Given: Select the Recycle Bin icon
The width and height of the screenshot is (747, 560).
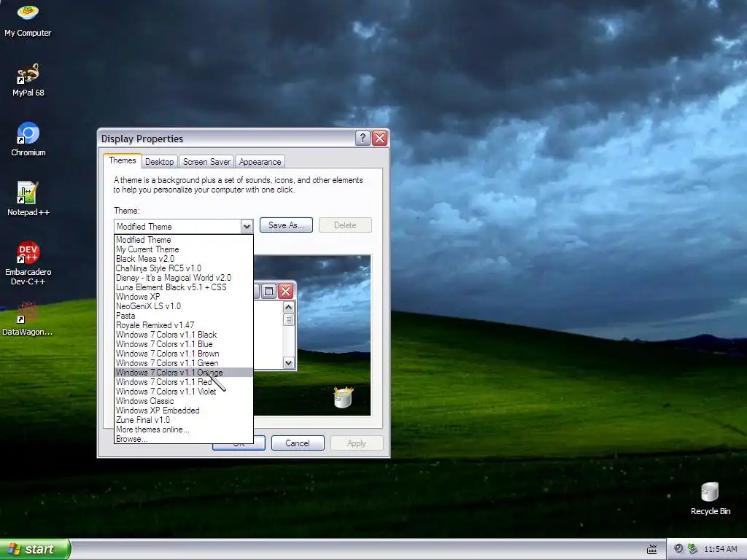Looking at the screenshot, I should [x=711, y=499].
